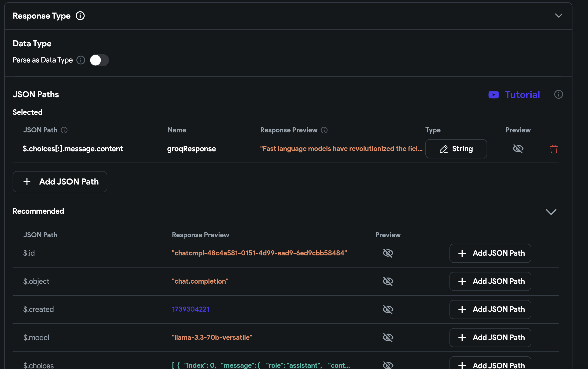Viewport: 588px width, 369px height.
Task: Click the $.choices path text
Action: 38,365
